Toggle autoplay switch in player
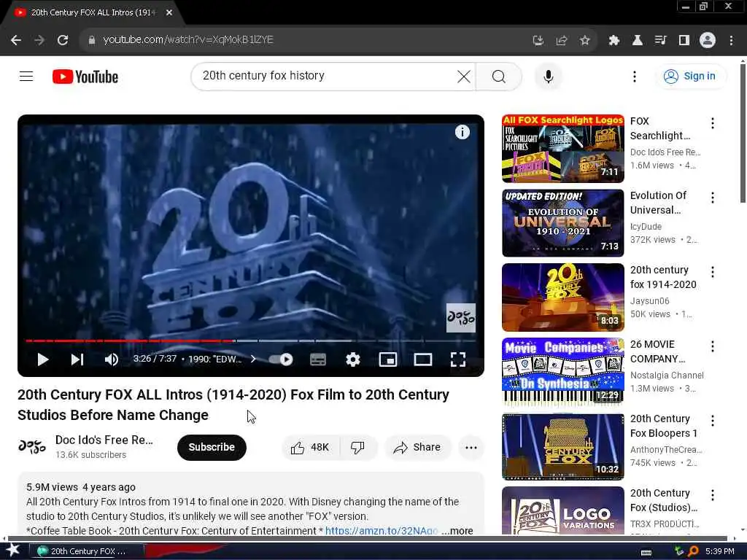This screenshot has height=560, width=747. (x=281, y=359)
